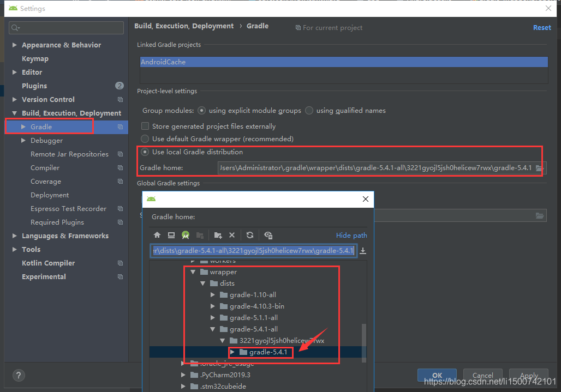Screen dimensions: 561x392
Task: Expand the Debugger settings node
Action: pos(23,141)
